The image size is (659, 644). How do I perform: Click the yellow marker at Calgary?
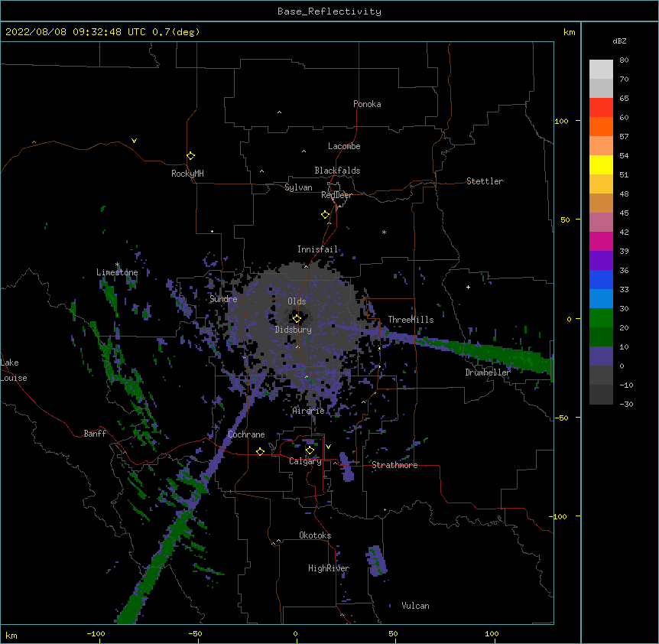(x=310, y=450)
